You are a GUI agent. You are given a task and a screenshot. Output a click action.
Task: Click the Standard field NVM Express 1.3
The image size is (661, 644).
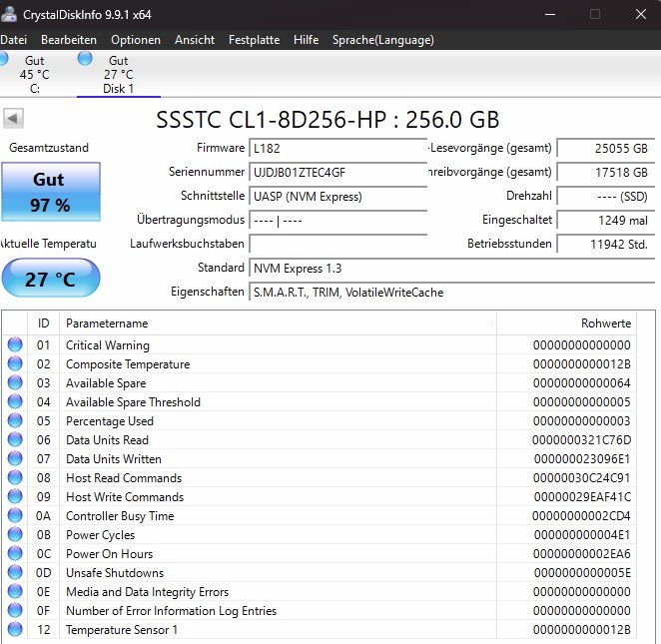[452, 269]
